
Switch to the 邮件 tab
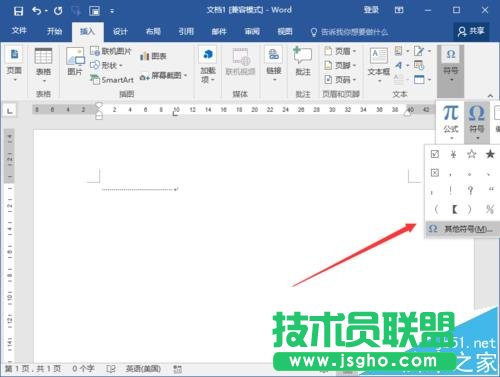(219, 32)
